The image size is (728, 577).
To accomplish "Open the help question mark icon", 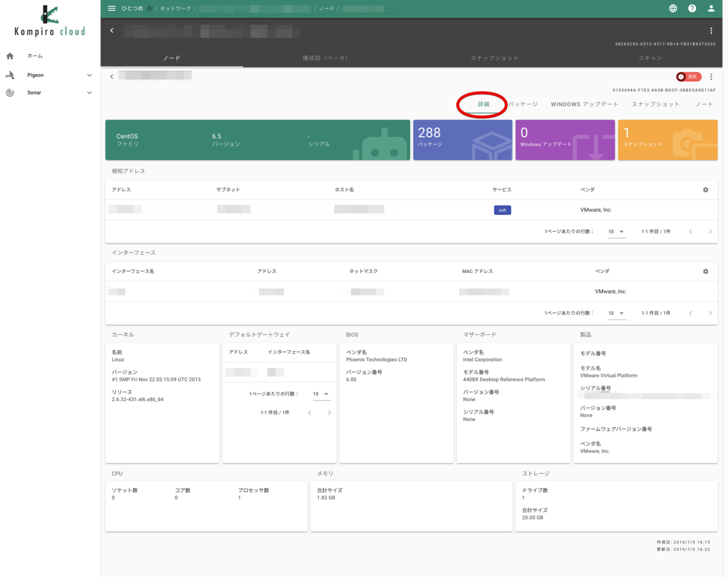I will click(x=692, y=8).
